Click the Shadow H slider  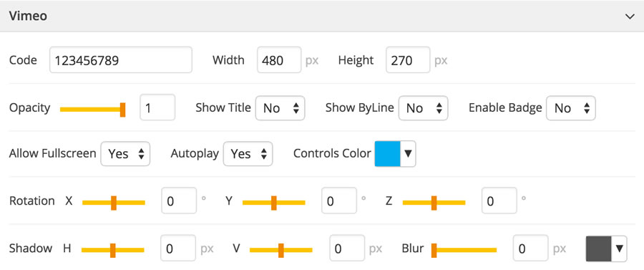[113, 250]
